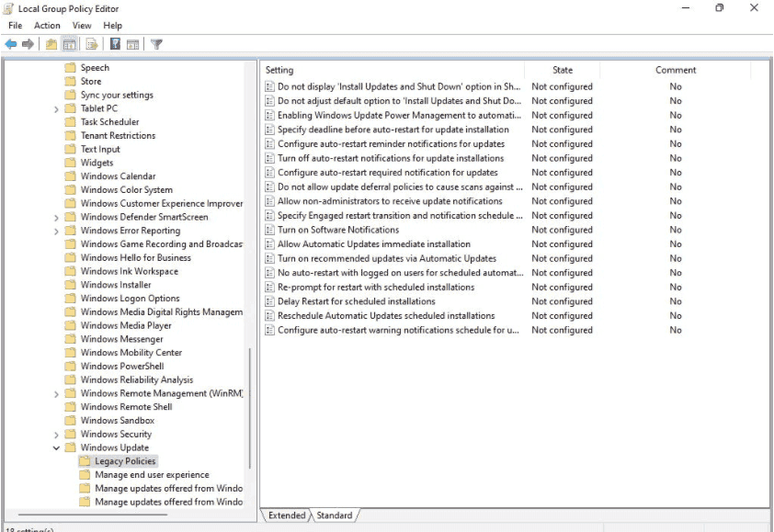The image size is (774, 532).
Task: Click the Windows Installer folder icon
Action: pos(71,285)
